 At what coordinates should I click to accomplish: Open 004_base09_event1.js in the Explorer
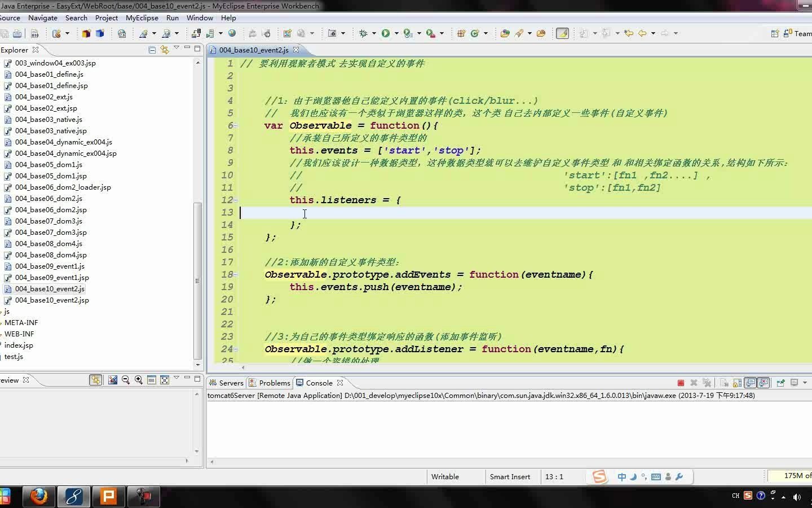(x=50, y=266)
